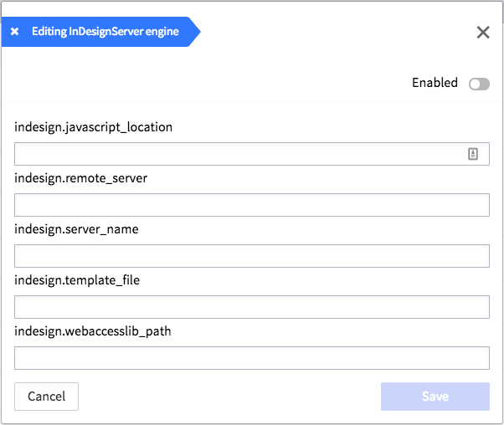Close the dialog with the top-right X
The height and width of the screenshot is (425, 504).
[483, 32]
